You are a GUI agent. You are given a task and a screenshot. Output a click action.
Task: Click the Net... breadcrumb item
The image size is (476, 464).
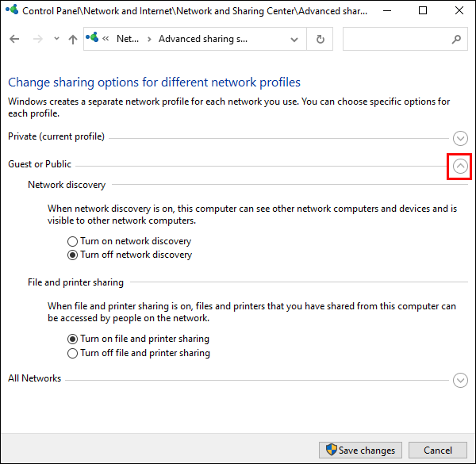[128, 39]
